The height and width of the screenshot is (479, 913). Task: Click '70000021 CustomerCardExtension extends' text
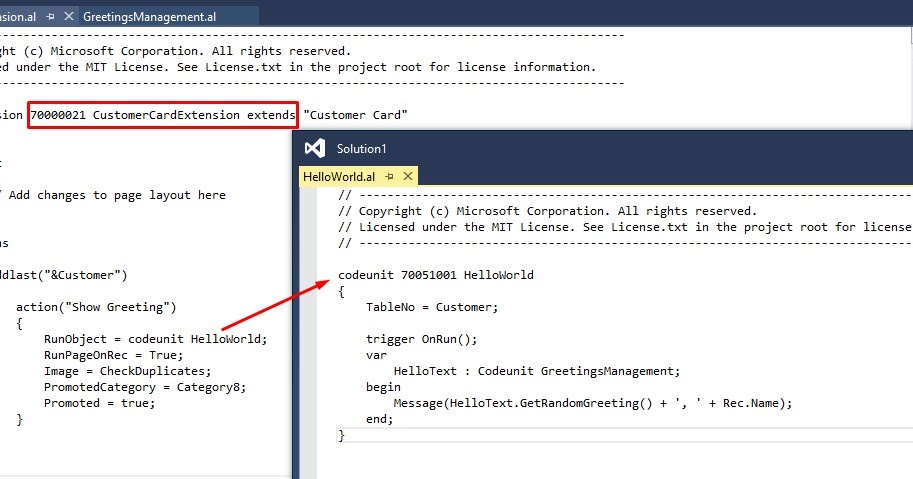163,115
